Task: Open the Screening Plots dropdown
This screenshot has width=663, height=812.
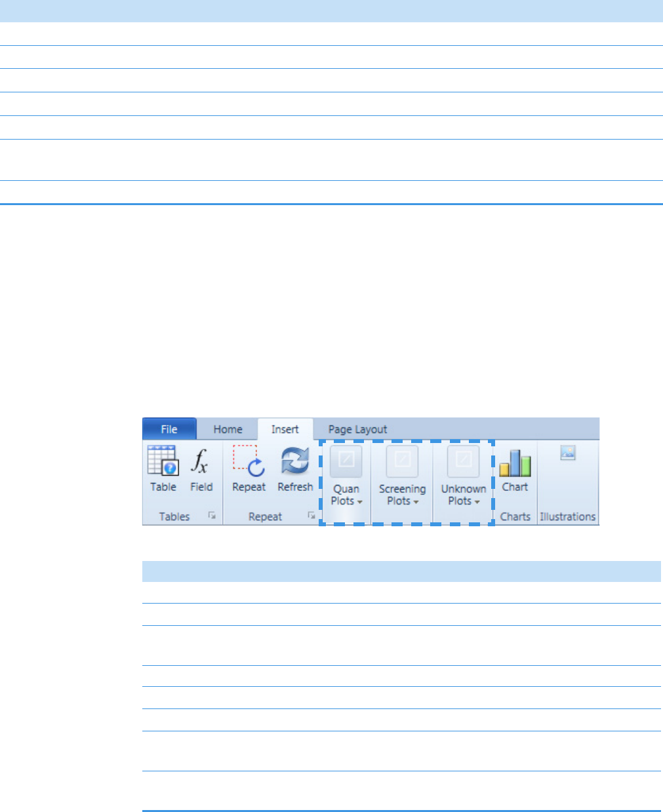Action: point(402,476)
